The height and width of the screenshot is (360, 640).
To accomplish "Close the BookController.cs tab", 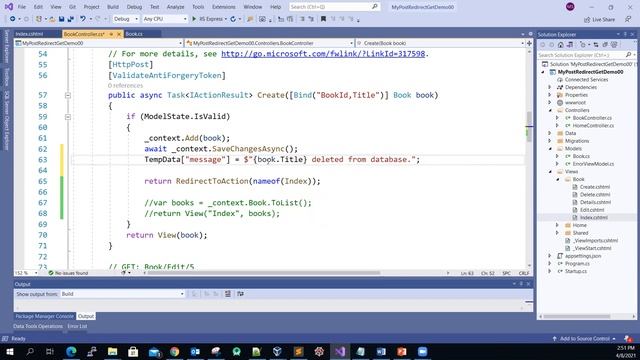I will tap(119, 34).
